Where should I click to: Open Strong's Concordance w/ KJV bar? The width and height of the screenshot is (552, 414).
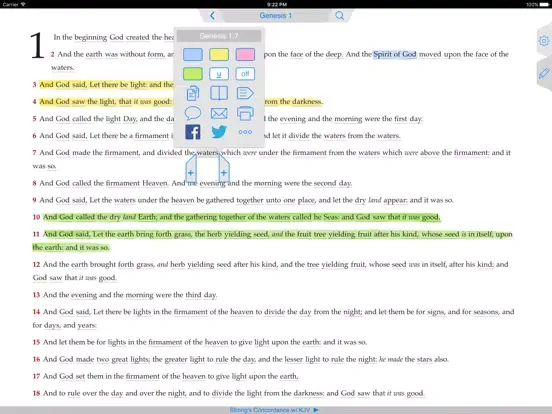[x=270, y=410]
